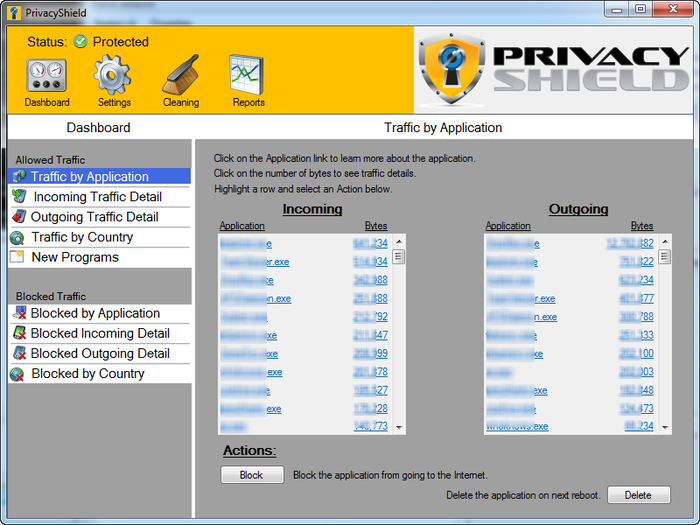Click Outgoing bytes link ending 788
The image size is (700, 525).
coord(637,317)
